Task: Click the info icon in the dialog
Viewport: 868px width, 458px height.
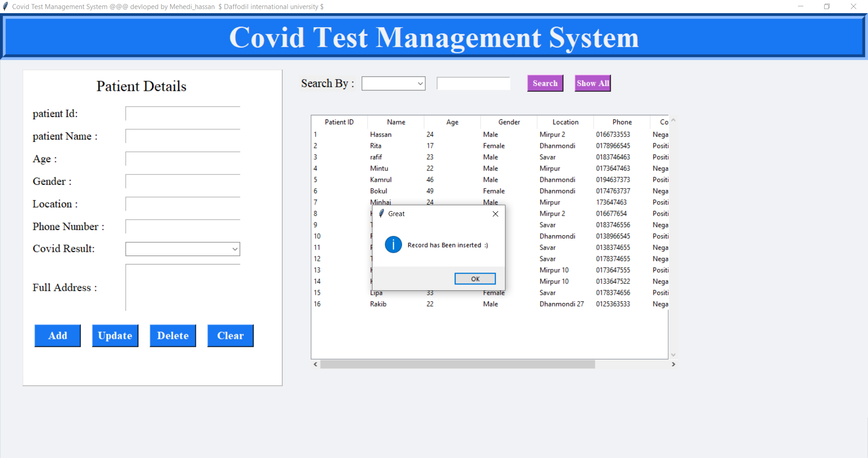Action: coord(393,245)
